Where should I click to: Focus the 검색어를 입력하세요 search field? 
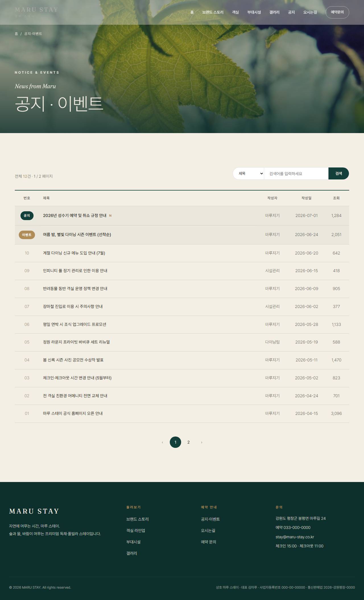point(296,173)
